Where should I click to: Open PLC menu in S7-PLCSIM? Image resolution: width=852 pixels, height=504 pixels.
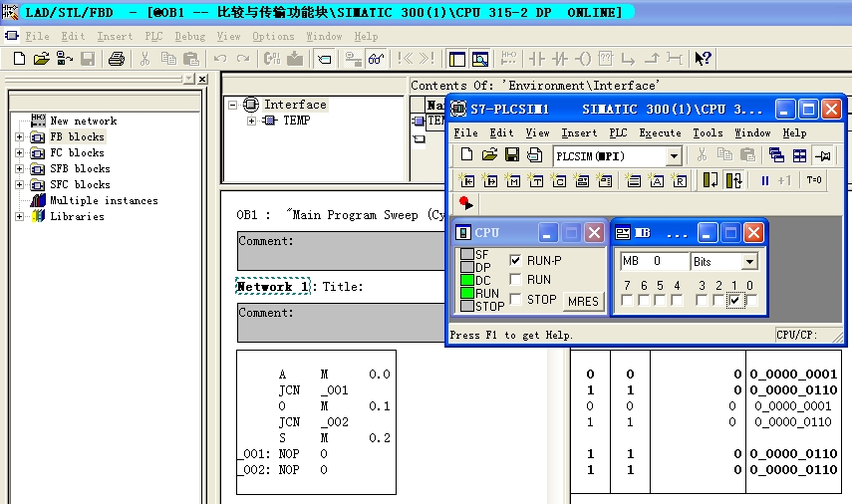tap(618, 133)
